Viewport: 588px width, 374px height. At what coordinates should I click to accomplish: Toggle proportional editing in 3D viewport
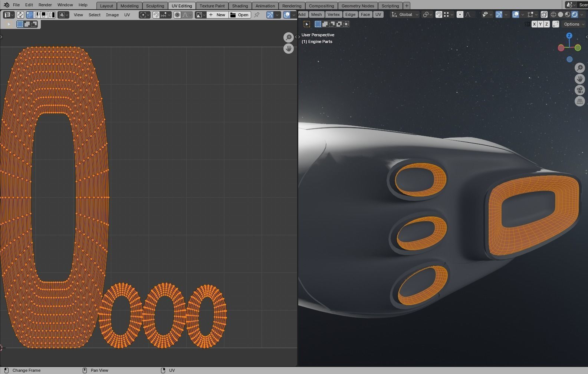(460, 14)
